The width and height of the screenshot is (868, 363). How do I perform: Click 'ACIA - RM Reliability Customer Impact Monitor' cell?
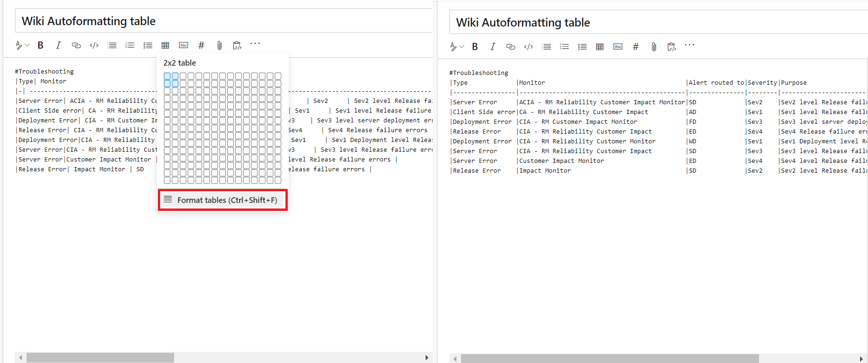point(602,102)
